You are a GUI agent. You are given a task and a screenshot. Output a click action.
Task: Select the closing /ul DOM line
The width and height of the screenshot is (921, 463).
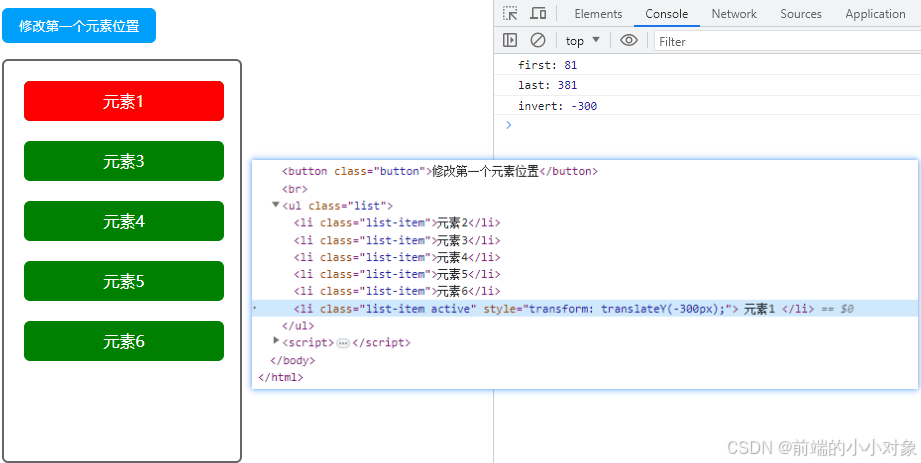click(x=298, y=326)
